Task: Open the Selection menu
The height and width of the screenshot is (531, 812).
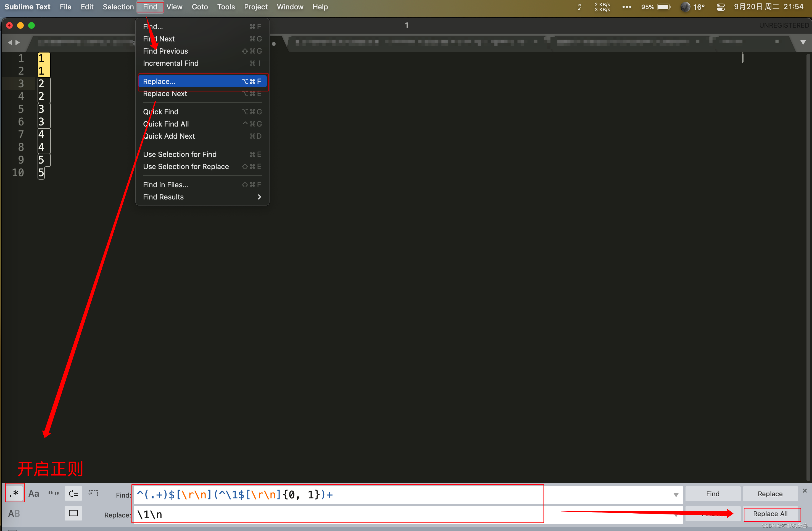Action: pyautogui.click(x=118, y=7)
